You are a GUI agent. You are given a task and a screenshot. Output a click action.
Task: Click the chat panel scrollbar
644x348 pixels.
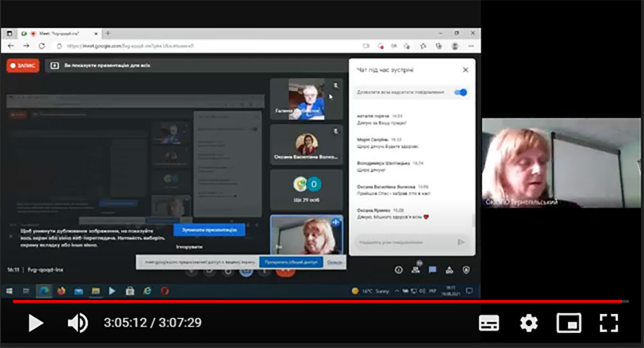pyautogui.click(x=473, y=220)
